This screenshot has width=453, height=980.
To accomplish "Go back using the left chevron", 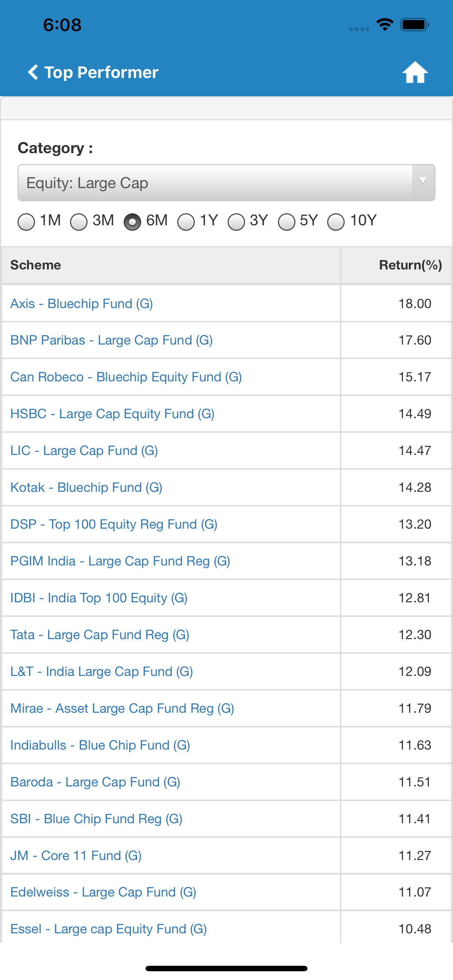I will click(33, 72).
